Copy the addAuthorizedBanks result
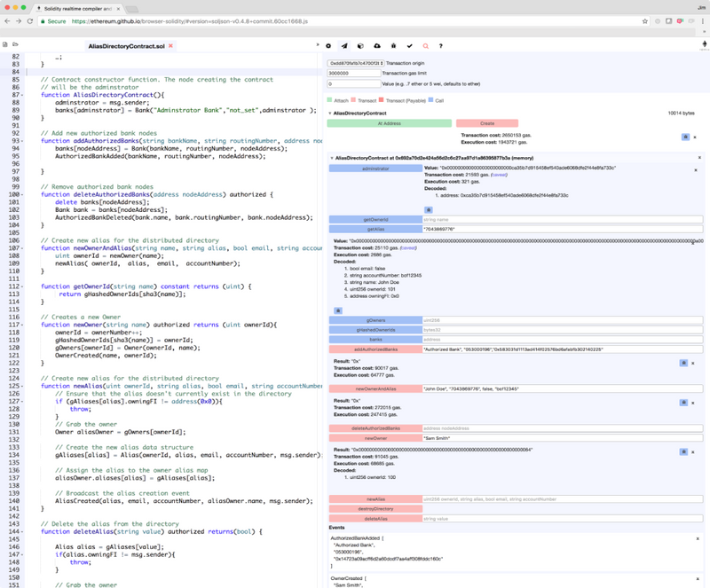 coord(683,363)
